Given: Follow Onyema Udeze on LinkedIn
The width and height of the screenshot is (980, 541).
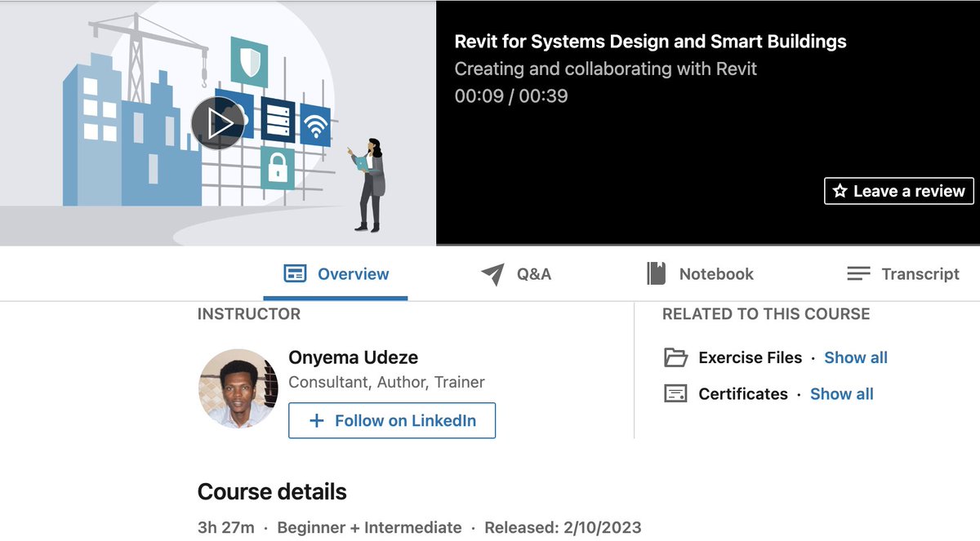Looking at the screenshot, I should [392, 421].
